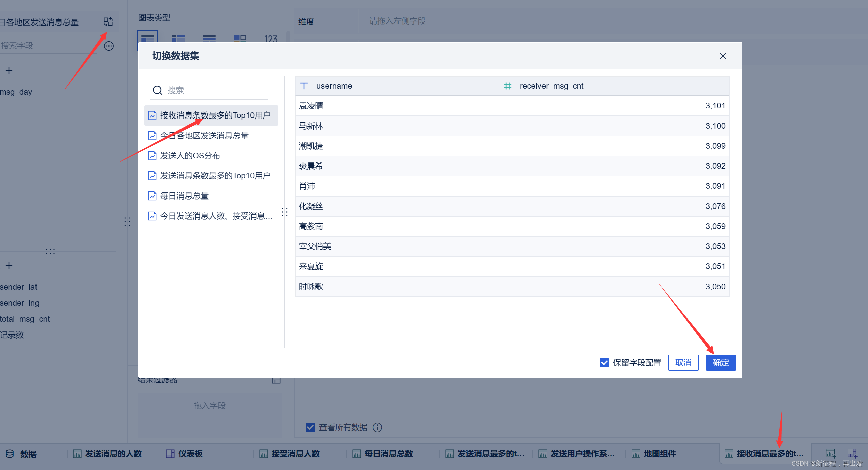Click the switch dataset icon in the left panel
This screenshot has height=470, width=868.
(x=108, y=22)
